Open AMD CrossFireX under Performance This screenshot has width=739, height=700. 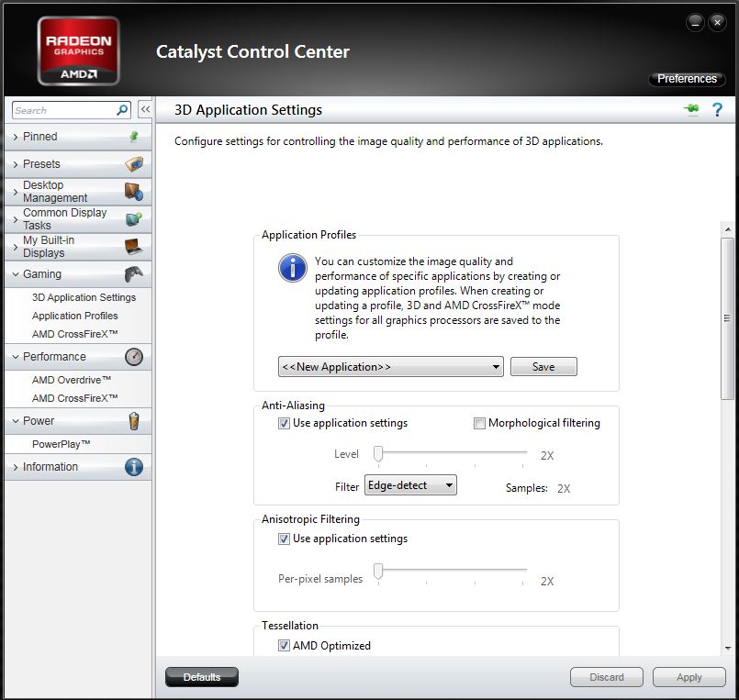coord(74,398)
